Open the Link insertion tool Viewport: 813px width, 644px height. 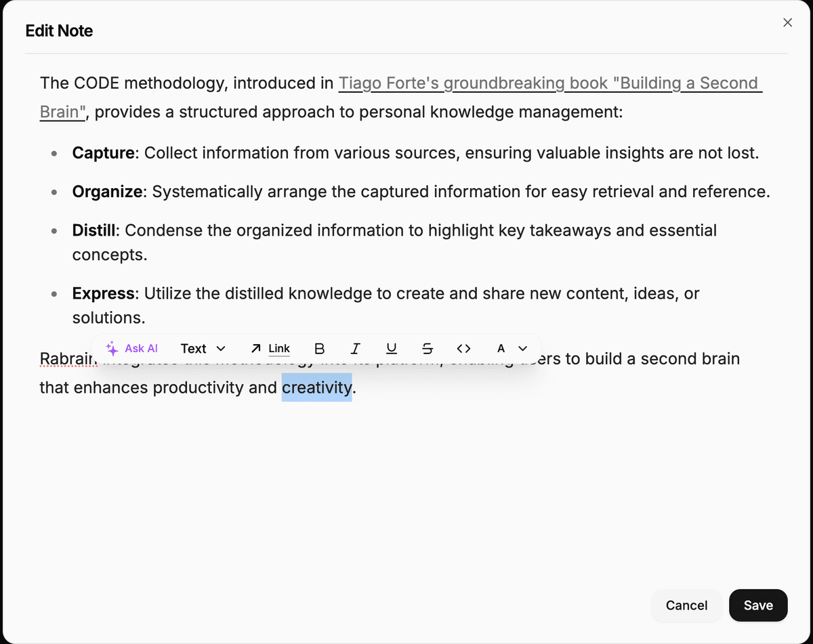(x=270, y=348)
